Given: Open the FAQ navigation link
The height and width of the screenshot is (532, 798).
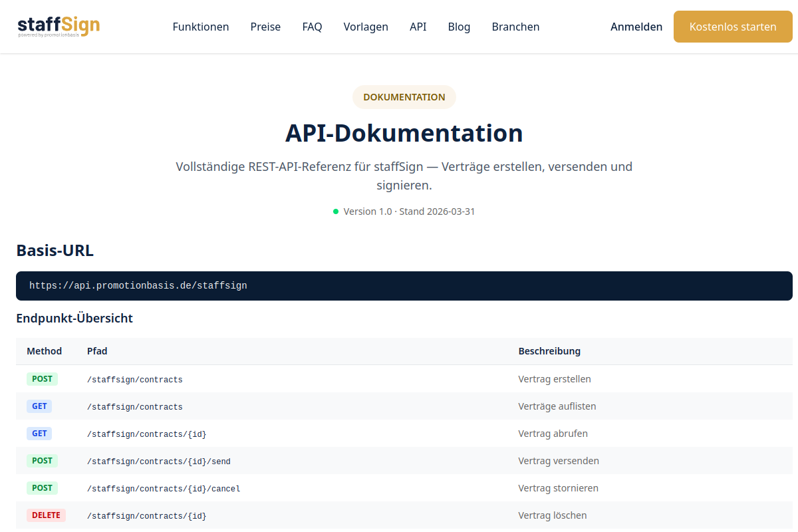Looking at the screenshot, I should pos(312,27).
